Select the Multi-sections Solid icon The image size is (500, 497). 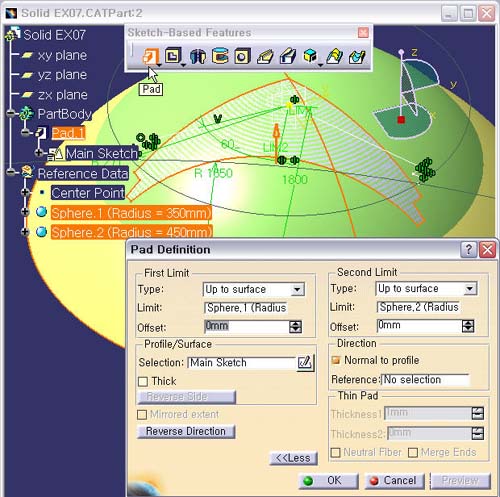[335, 56]
